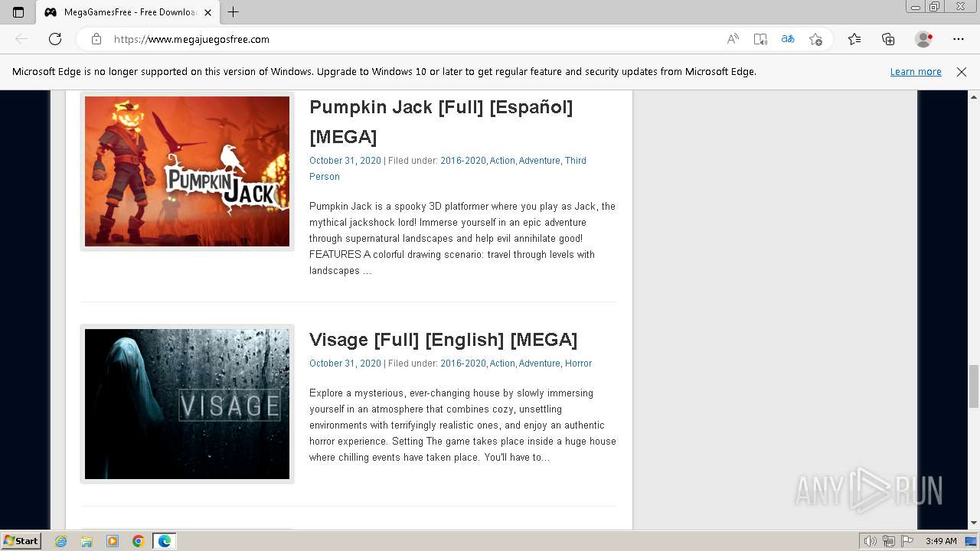Select the MegaGamesFree browser tab
This screenshot has width=980, height=551.
click(128, 12)
